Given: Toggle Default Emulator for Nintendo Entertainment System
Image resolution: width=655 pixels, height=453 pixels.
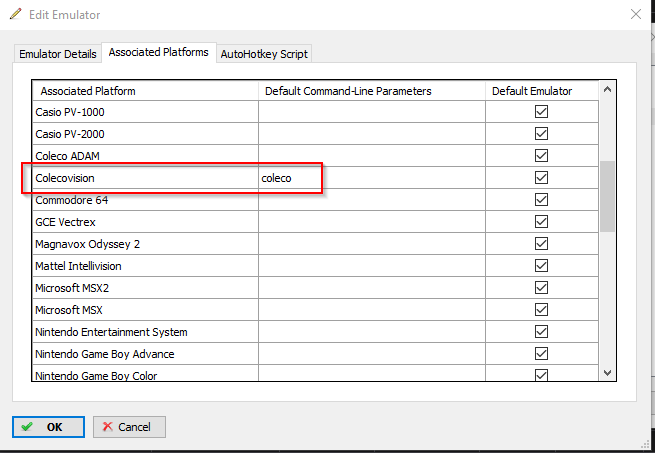Looking at the screenshot, I should pyautogui.click(x=541, y=332).
